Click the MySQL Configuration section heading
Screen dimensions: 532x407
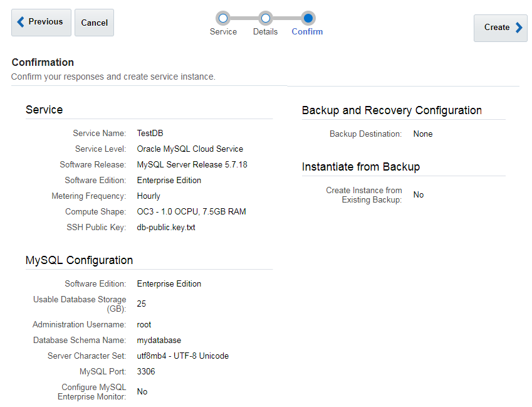(x=80, y=260)
